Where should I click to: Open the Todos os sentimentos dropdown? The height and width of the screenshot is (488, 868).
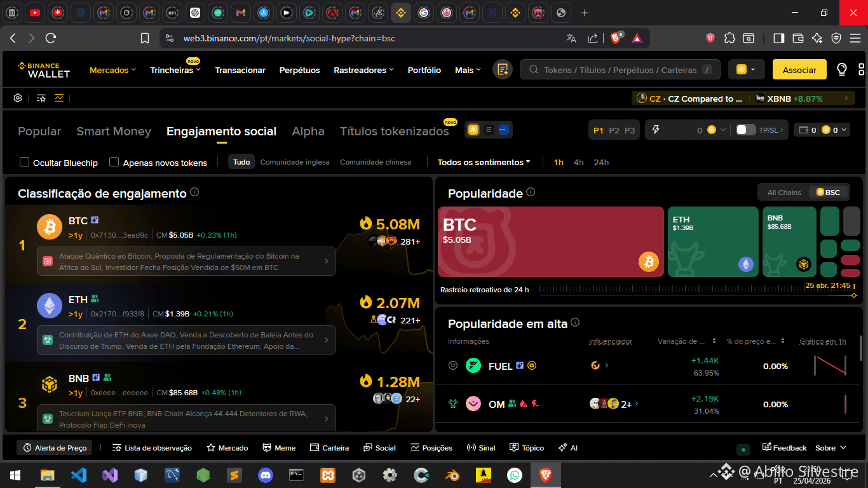tap(484, 162)
